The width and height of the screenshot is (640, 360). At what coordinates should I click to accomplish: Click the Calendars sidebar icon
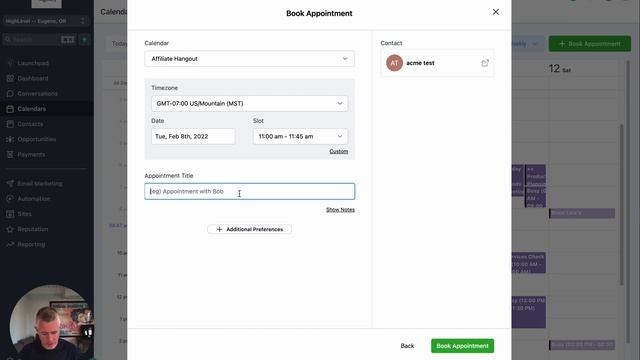point(10,109)
